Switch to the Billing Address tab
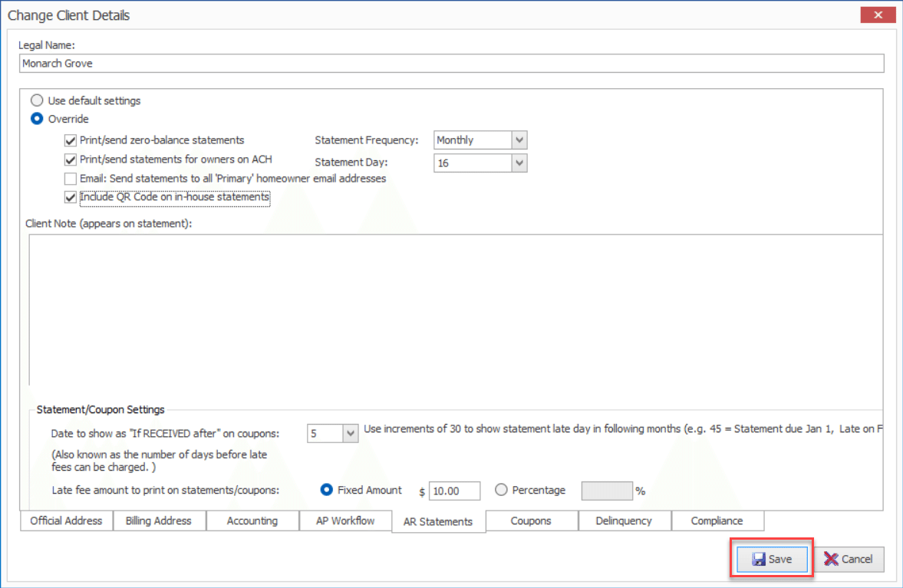Viewport: 903px width, 588px height. pyautogui.click(x=158, y=521)
